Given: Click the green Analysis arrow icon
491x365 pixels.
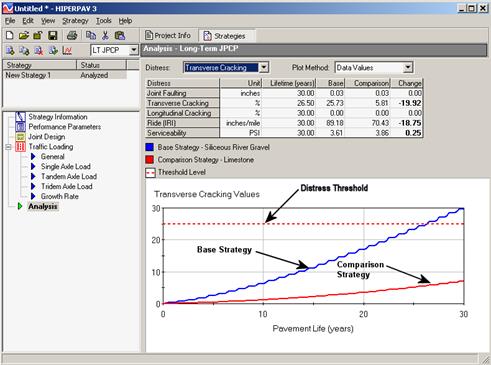Looking at the screenshot, I should tap(20, 206).
